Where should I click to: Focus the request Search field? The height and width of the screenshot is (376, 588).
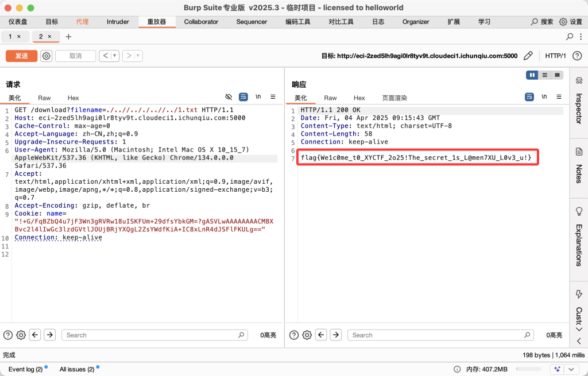click(154, 335)
